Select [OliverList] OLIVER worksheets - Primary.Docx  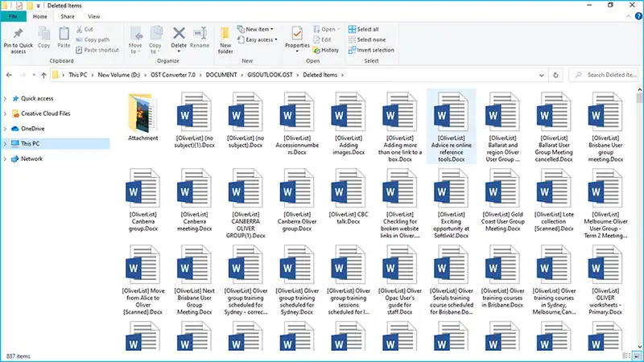(605, 280)
